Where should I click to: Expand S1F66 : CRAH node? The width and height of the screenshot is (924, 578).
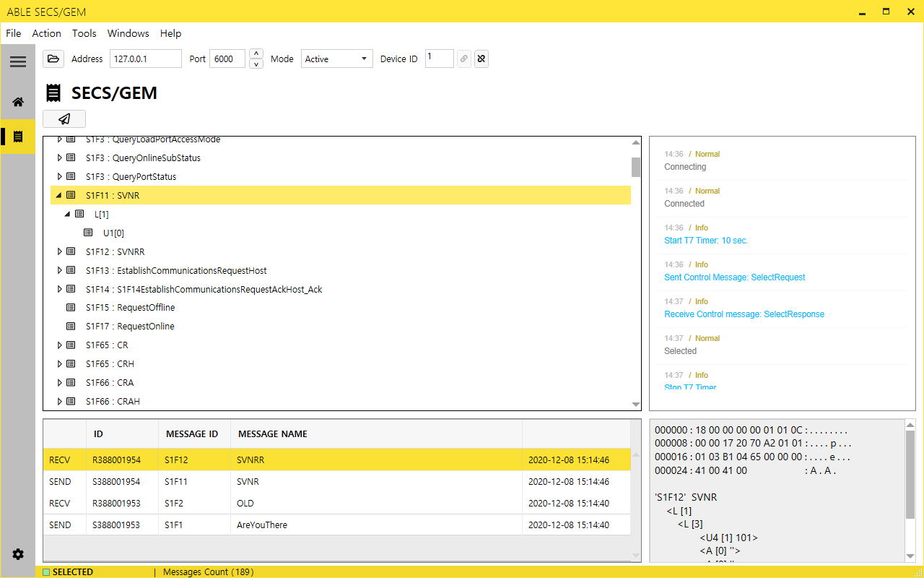(x=60, y=402)
